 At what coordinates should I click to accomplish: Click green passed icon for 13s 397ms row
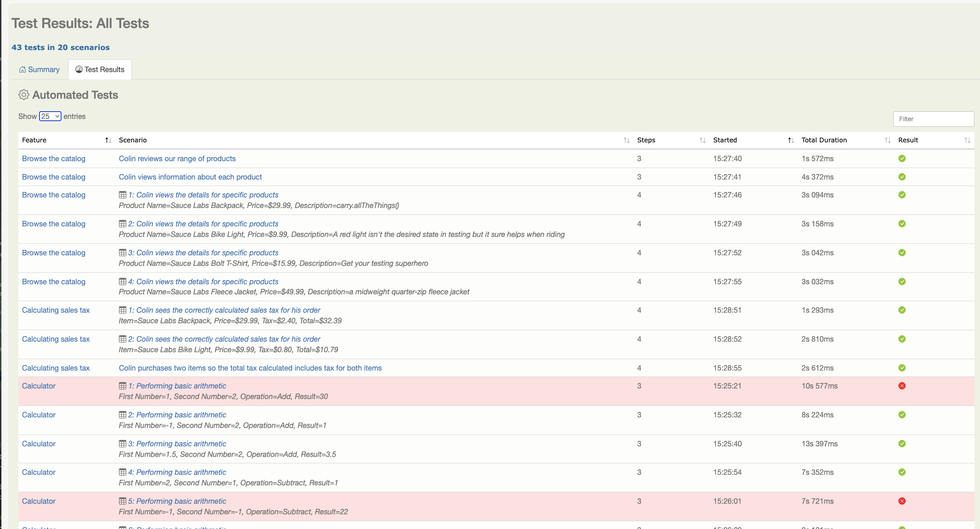pos(902,444)
